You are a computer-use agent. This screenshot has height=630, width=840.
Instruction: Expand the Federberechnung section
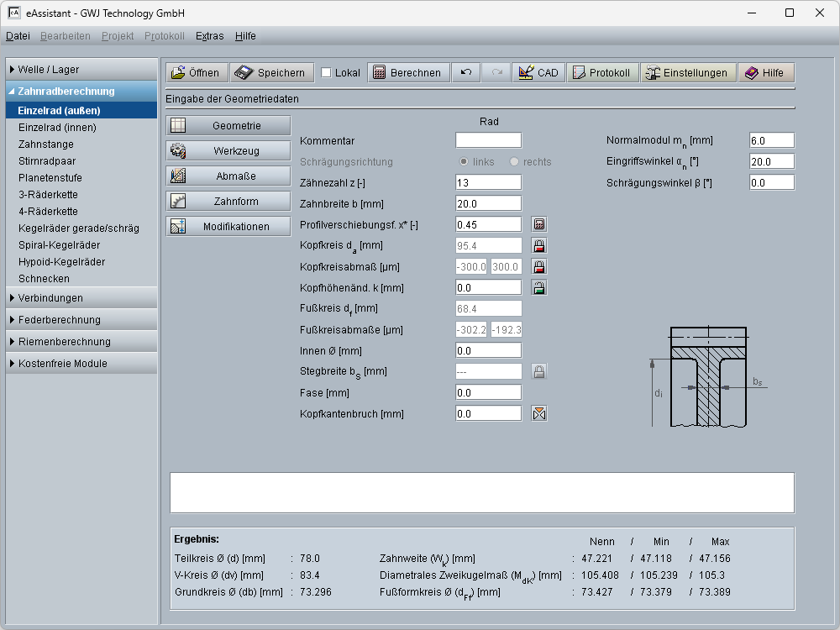(x=81, y=320)
